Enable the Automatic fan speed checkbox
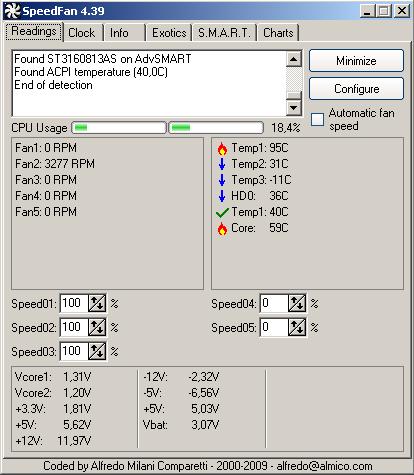 pyautogui.click(x=317, y=119)
